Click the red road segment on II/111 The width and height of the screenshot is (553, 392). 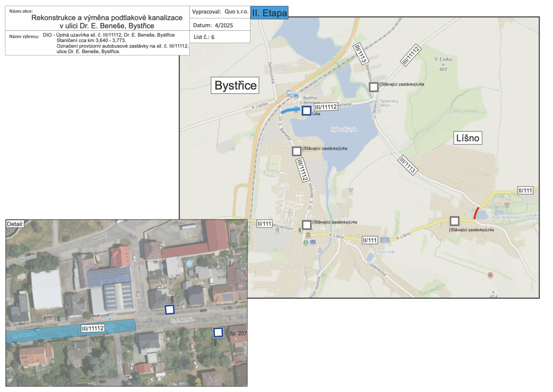(x=476, y=213)
